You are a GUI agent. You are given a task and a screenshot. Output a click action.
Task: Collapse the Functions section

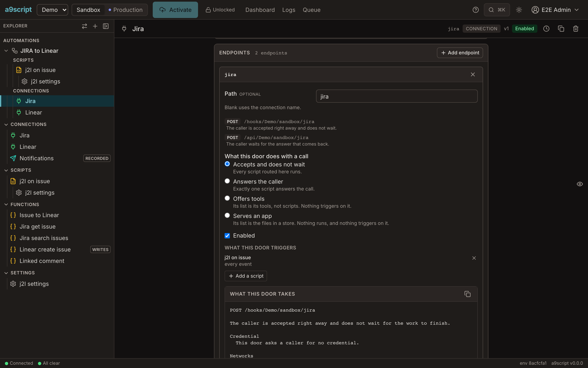point(6,204)
